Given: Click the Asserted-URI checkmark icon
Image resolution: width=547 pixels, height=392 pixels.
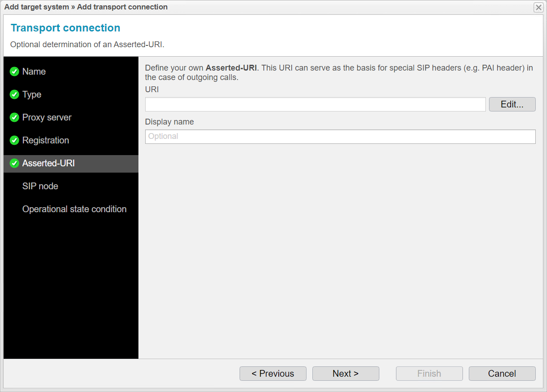Looking at the screenshot, I should (14, 164).
